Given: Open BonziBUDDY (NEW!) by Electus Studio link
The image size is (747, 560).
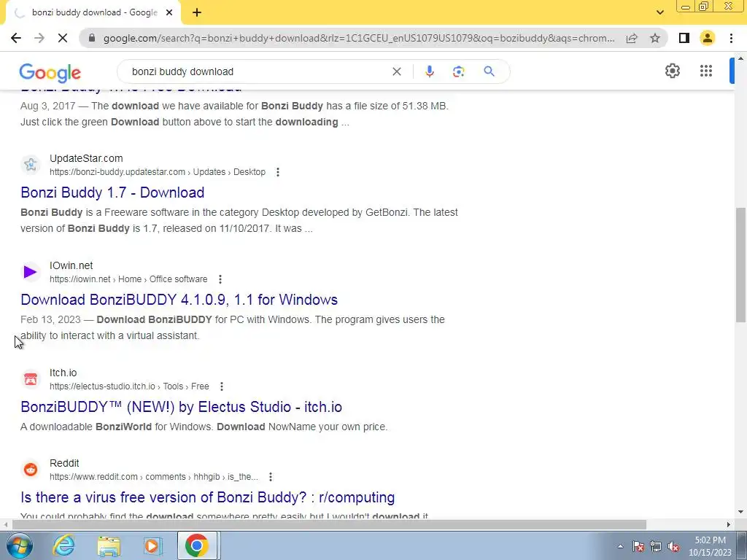Looking at the screenshot, I should point(181,407).
